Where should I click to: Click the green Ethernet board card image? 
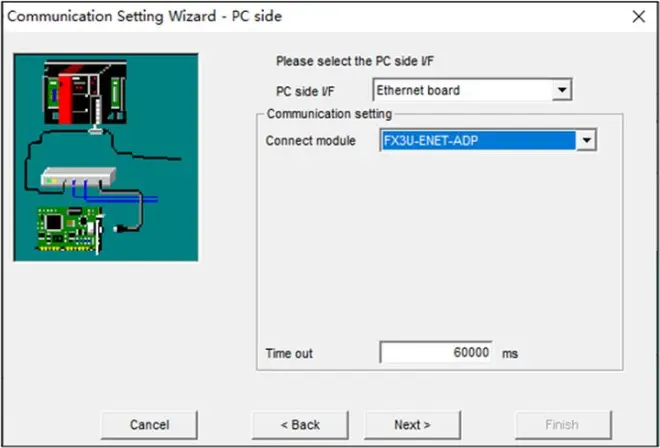click(x=70, y=229)
